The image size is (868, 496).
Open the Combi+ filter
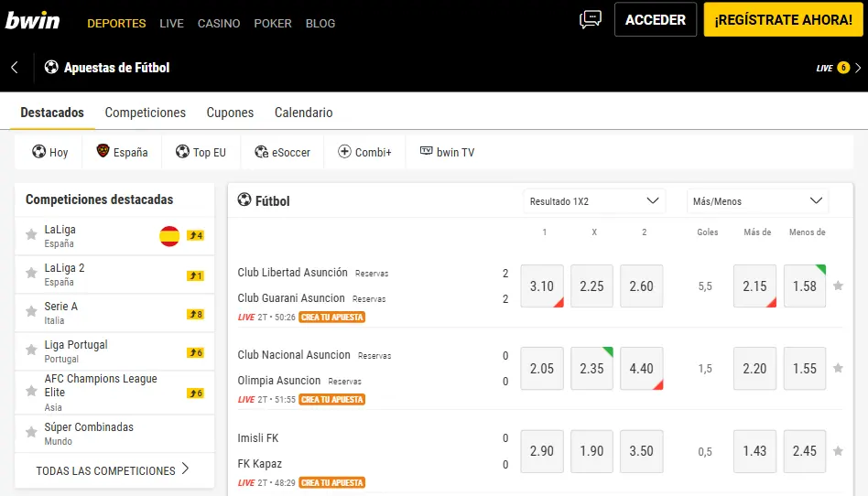(x=364, y=152)
